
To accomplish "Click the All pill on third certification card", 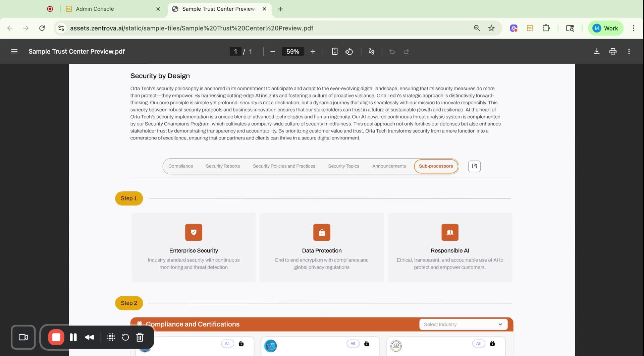I will coord(478,343).
